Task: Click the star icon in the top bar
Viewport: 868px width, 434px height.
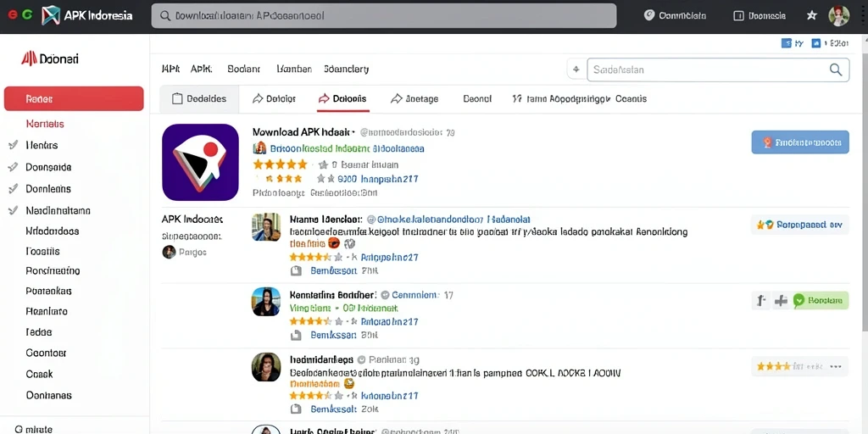Action: [811, 15]
